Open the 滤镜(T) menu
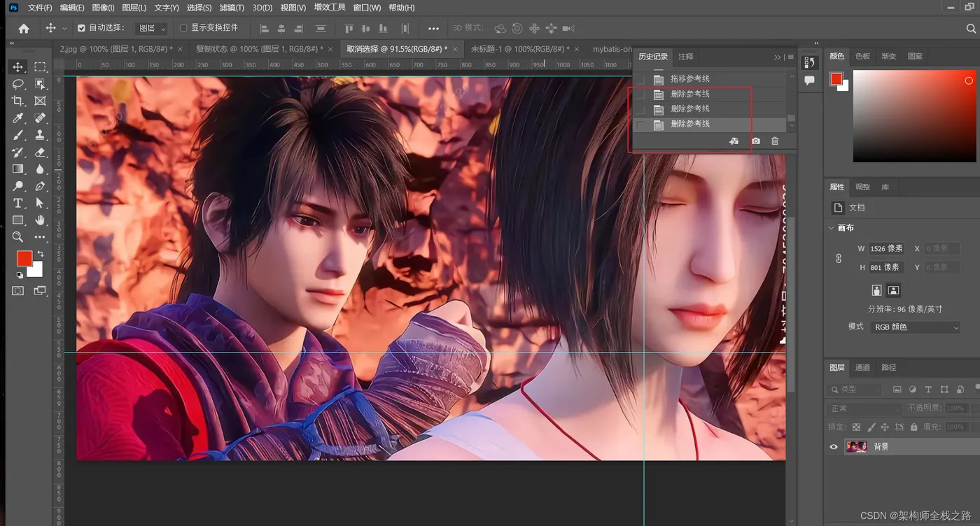This screenshot has height=526, width=980. pos(232,8)
